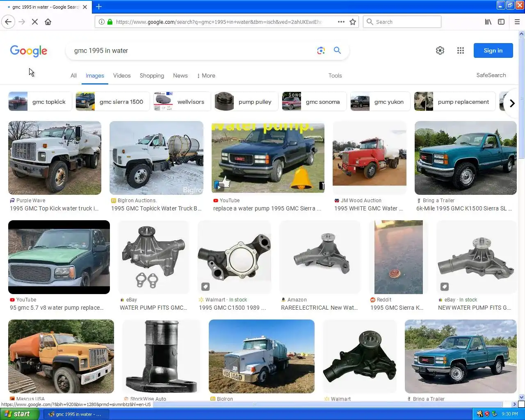Screen dimensions: 525x420
Task: Open Amazon RAREELECTRICAL water pump image
Action: coord(320,257)
